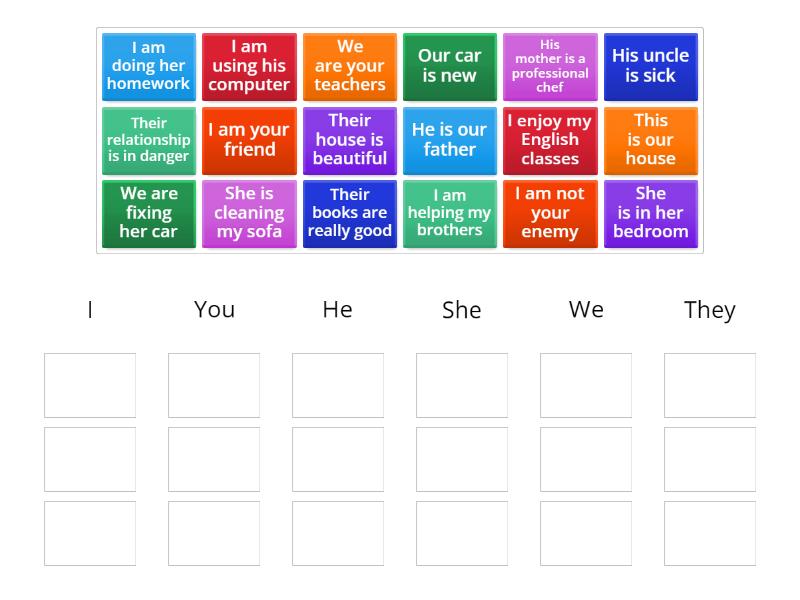Image resolution: width=800 pixels, height=600 pixels.
Task: Click the "I am helping my brothers" tile
Action: click(x=450, y=214)
